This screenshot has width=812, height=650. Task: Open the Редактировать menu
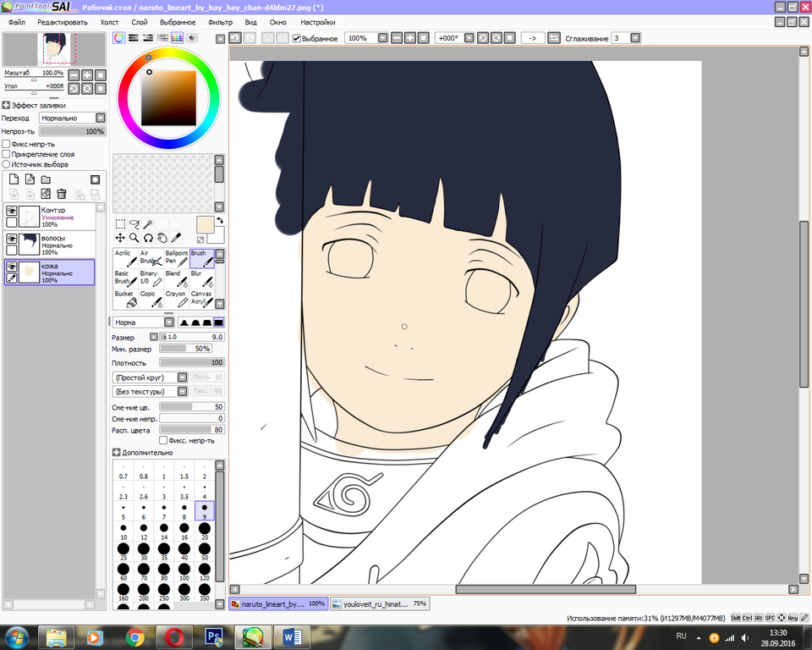[x=63, y=22]
